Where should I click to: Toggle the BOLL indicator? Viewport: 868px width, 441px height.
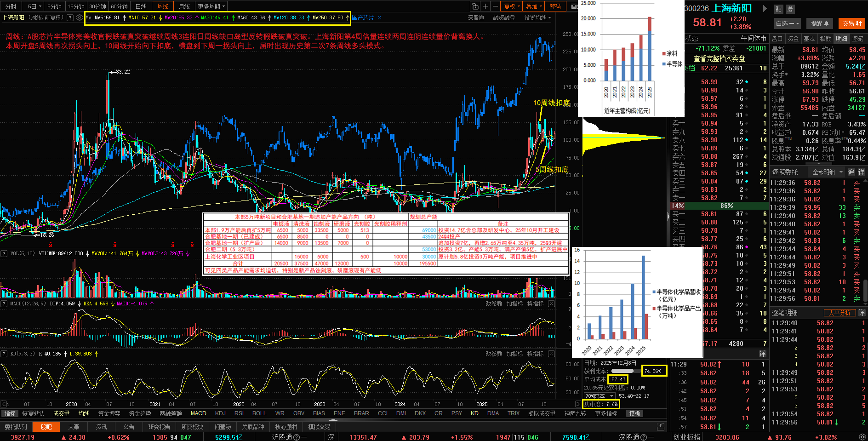click(259, 413)
